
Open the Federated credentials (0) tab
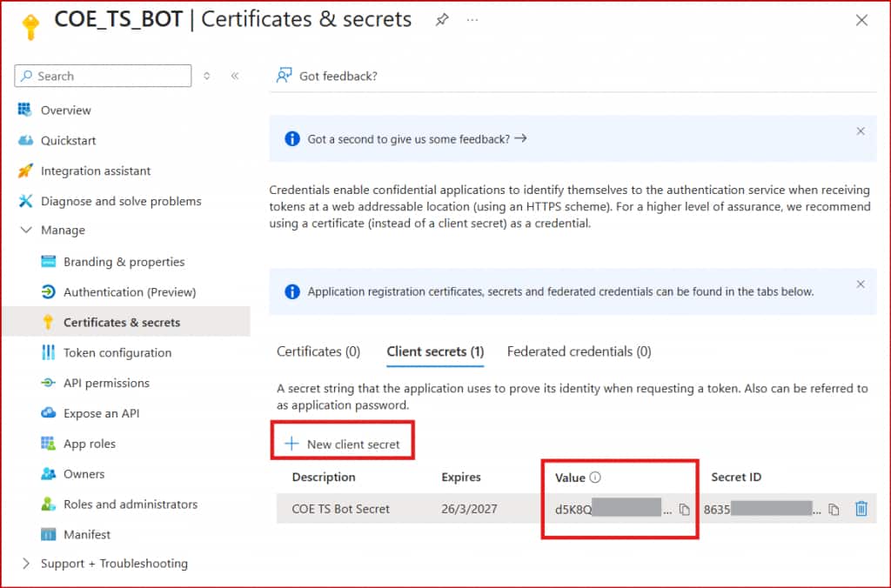(579, 351)
